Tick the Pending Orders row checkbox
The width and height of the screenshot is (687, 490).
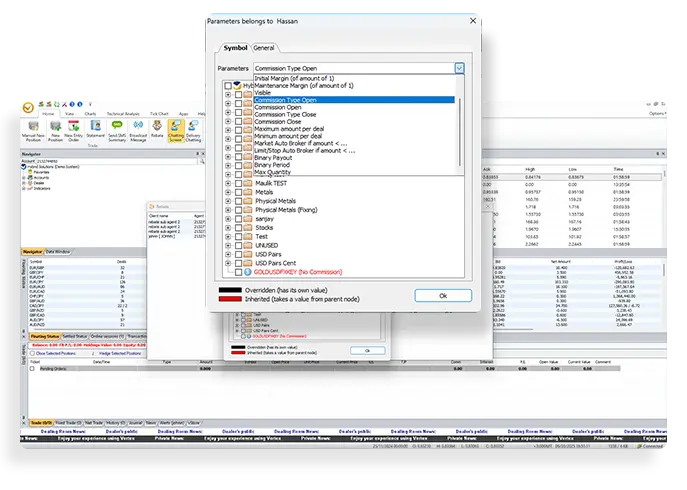click(x=32, y=369)
